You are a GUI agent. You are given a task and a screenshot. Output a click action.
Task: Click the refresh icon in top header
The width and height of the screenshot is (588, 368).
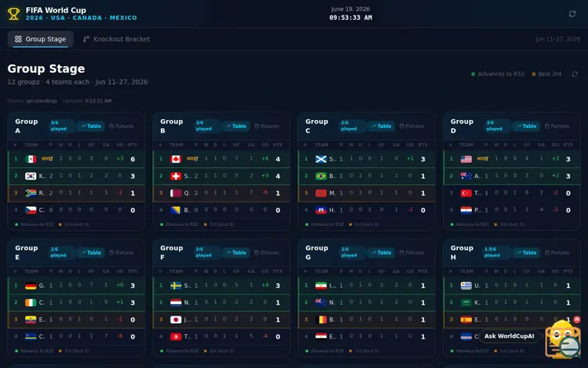click(x=573, y=14)
